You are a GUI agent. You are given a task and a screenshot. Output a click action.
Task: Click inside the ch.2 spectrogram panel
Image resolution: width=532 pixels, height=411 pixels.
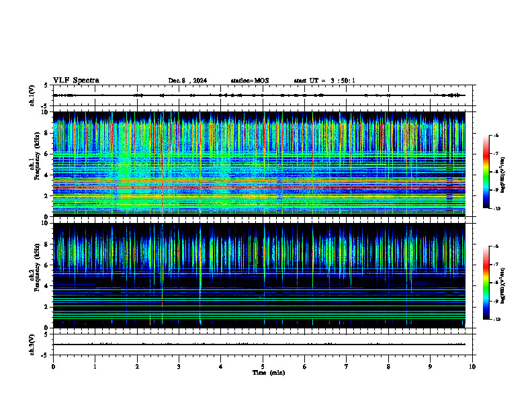pyautogui.click(x=259, y=275)
